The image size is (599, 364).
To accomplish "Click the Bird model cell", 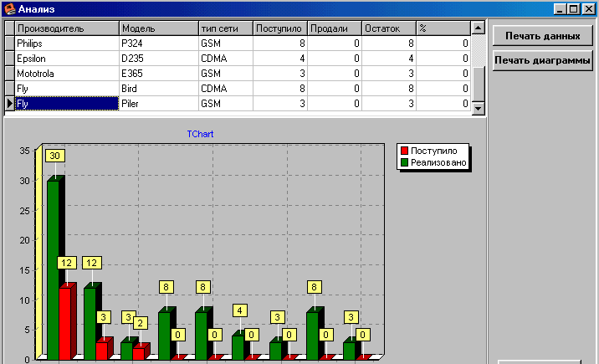I will coord(159,89).
